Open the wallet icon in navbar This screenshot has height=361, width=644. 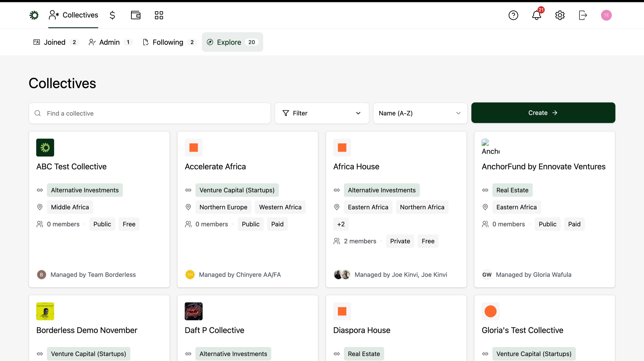136,15
